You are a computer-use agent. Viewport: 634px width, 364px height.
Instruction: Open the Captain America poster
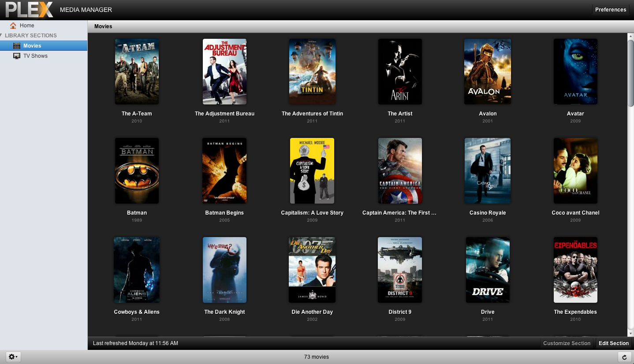click(400, 171)
